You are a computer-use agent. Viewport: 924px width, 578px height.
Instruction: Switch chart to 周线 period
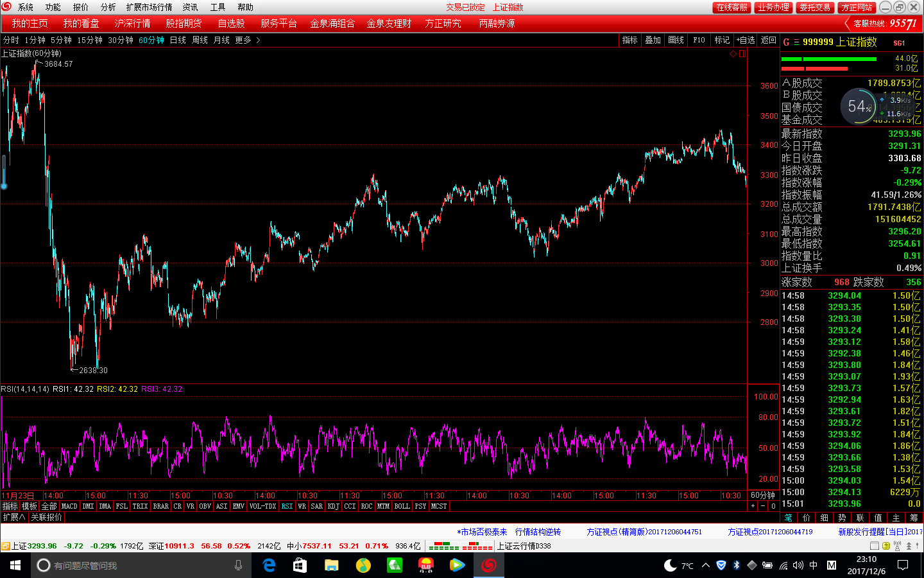coord(200,40)
